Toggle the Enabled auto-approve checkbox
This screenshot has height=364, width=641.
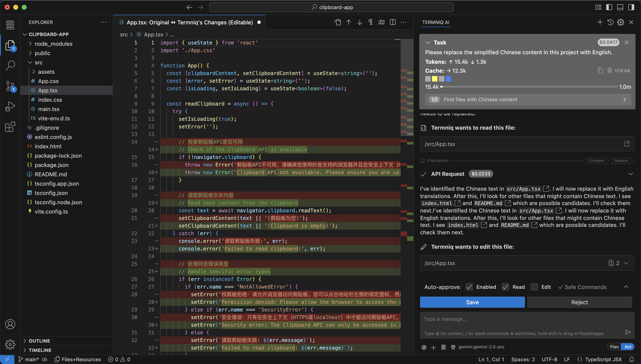click(469, 287)
